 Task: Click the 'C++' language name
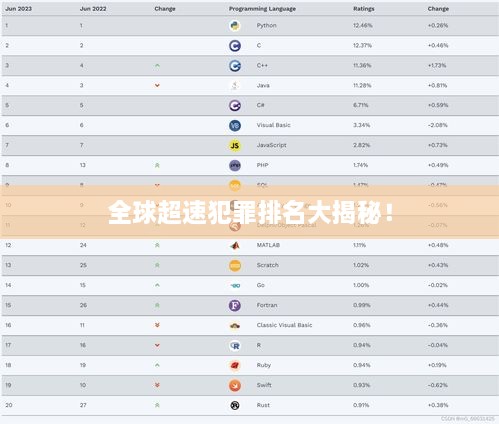[262, 65]
